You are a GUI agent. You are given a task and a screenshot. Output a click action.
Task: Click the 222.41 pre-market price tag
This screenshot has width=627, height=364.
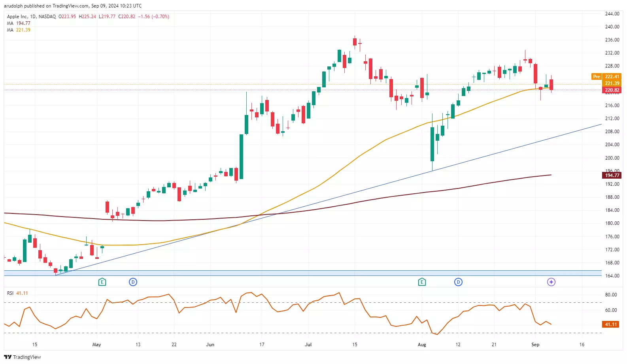coord(612,77)
